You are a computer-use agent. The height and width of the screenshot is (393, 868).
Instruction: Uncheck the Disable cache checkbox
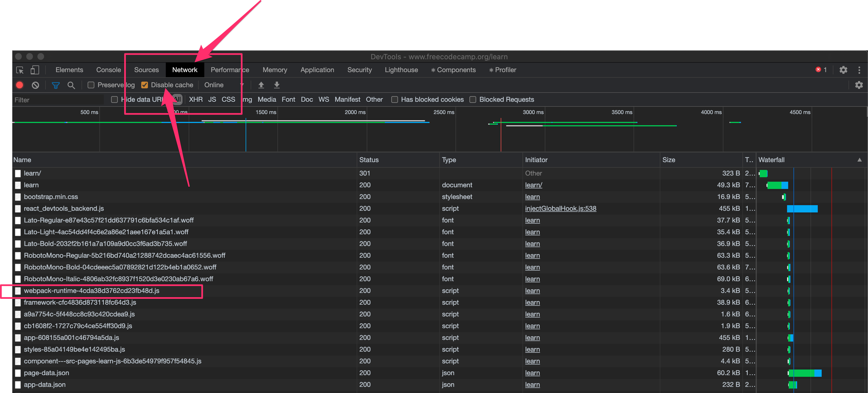point(145,85)
